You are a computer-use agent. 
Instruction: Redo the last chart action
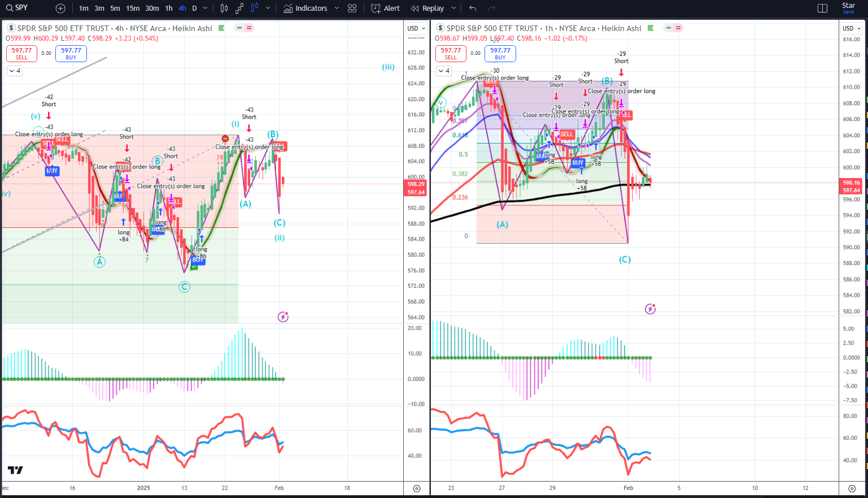tap(492, 8)
